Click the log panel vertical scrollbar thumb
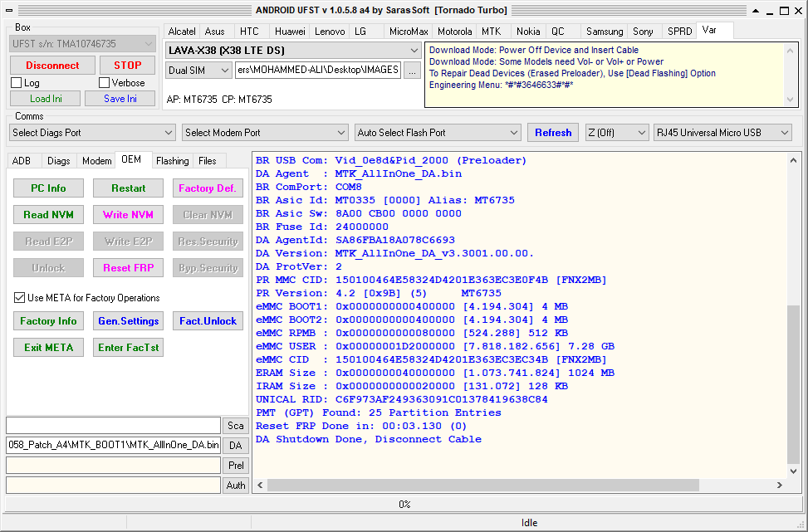 click(794, 384)
